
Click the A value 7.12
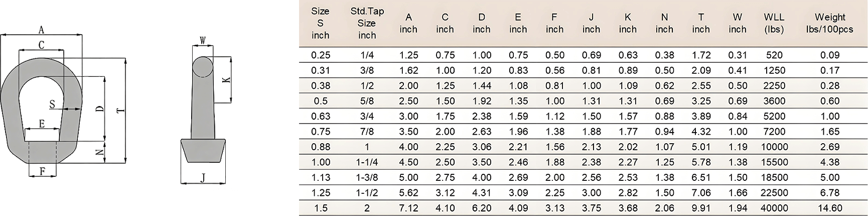click(x=408, y=208)
